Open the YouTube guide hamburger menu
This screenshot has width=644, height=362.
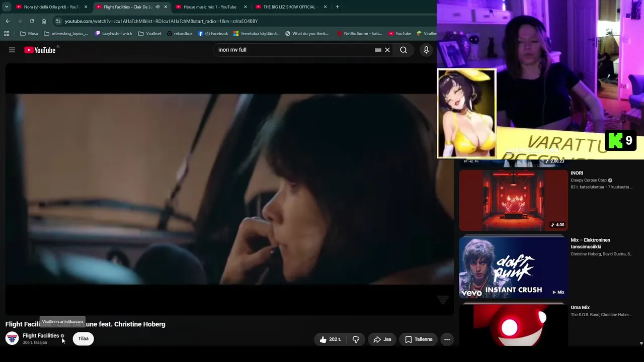click(x=12, y=50)
